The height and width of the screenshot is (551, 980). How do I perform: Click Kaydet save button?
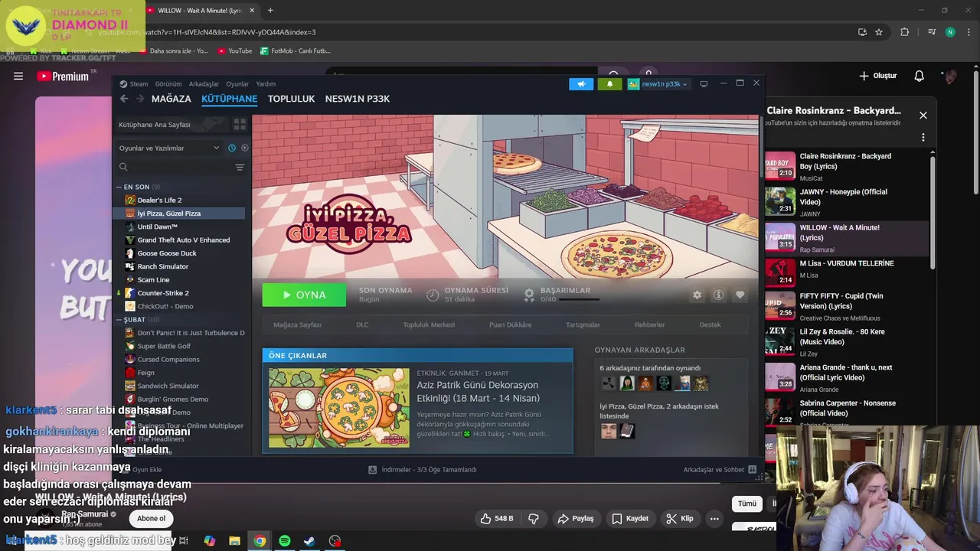(x=629, y=518)
